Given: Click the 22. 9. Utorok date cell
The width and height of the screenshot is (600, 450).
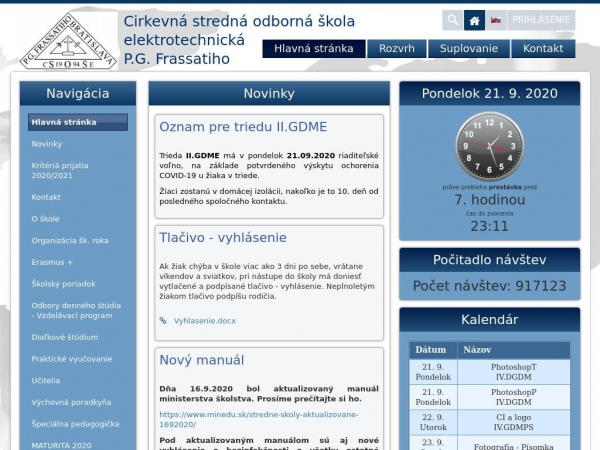Looking at the screenshot, I should [x=433, y=422].
